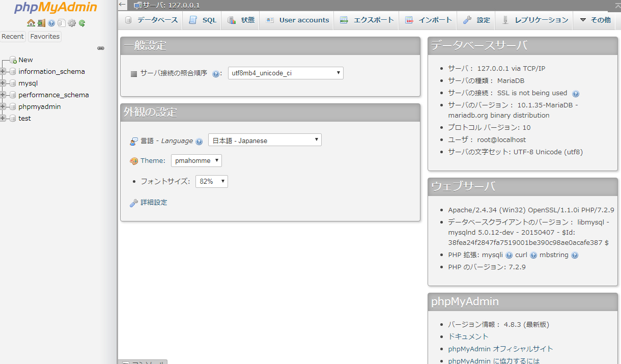Open server connection collation dropdown
This screenshot has height=364, width=621.
tap(286, 73)
